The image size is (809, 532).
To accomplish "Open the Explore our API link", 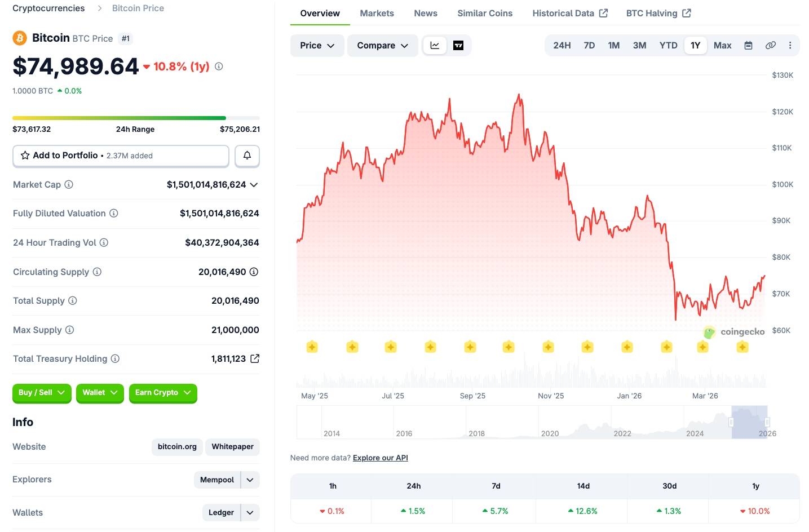I will click(x=380, y=458).
